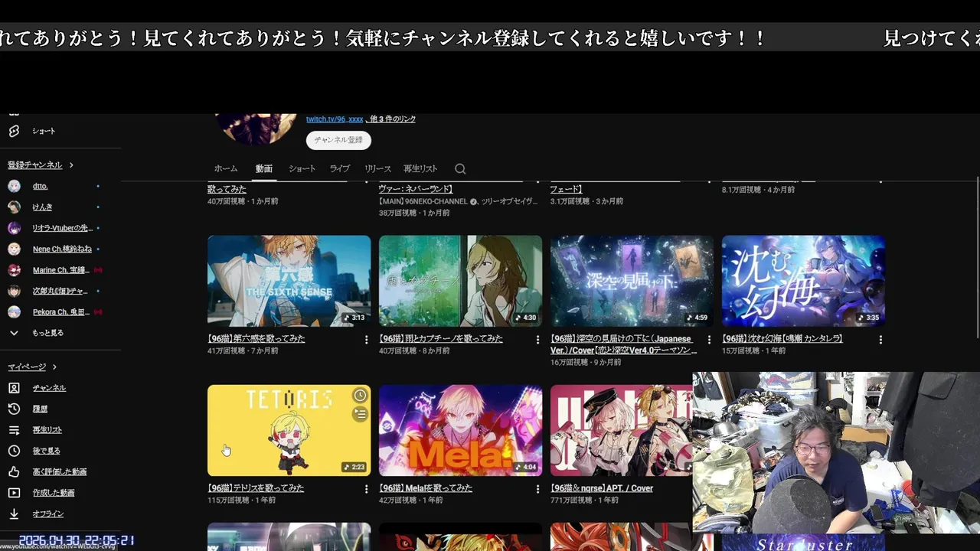Screen dimensions: 980x551
Task: Open the ライブ tab
Action: (x=340, y=168)
